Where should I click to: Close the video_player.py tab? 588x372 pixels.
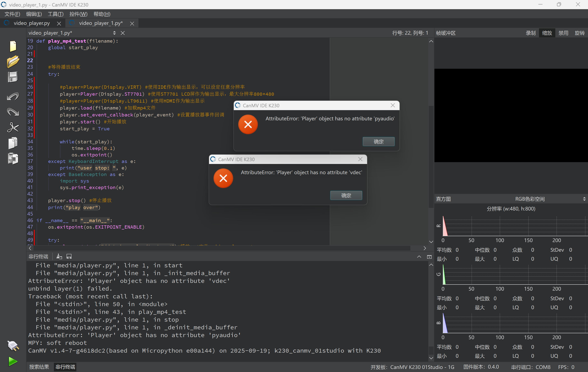tap(59, 23)
